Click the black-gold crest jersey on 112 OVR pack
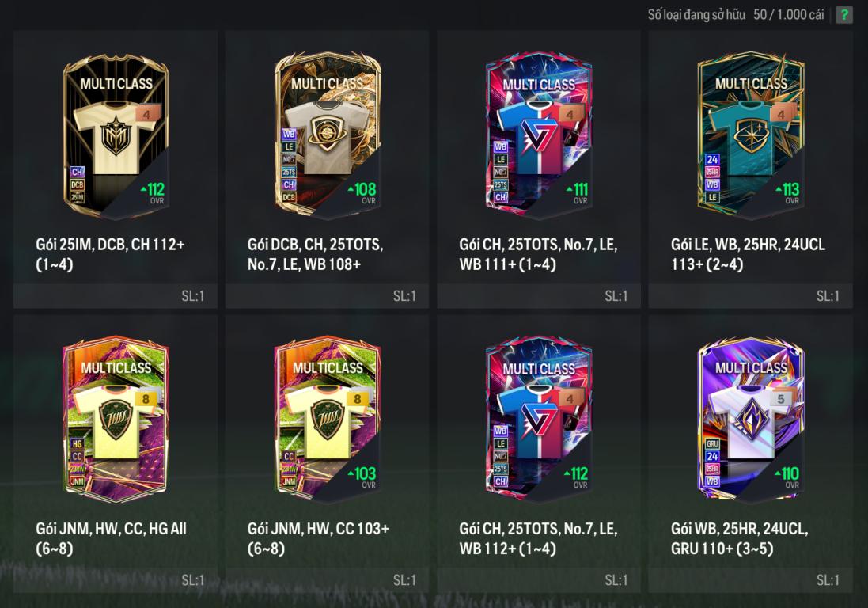Viewport: 868px width, 608px height. (x=116, y=137)
